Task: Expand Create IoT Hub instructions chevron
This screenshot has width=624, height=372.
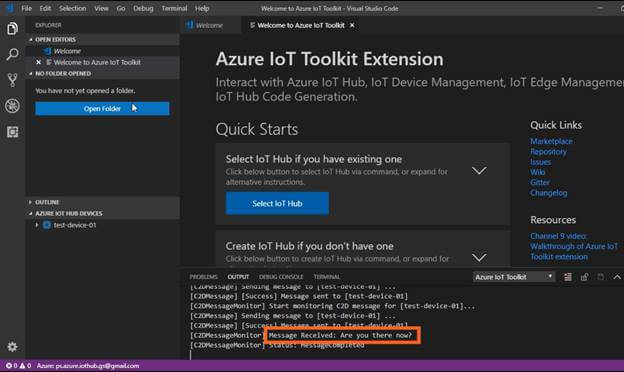Action: pyautogui.click(x=479, y=257)
